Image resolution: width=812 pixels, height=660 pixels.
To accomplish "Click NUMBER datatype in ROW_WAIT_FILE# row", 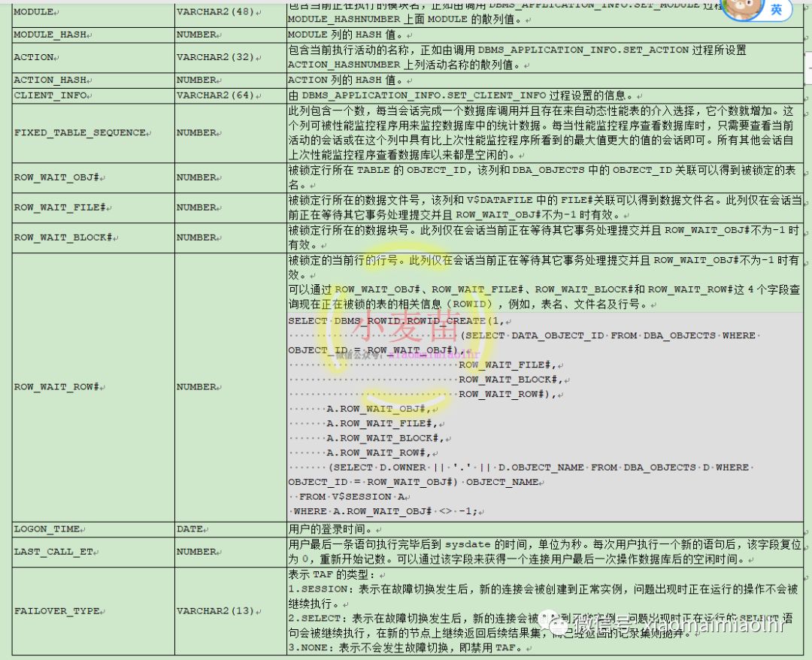I will tap(231, 207).
